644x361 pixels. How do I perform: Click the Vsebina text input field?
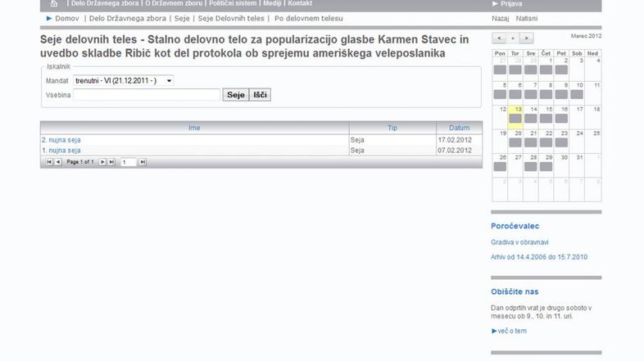tap(147, 95)
